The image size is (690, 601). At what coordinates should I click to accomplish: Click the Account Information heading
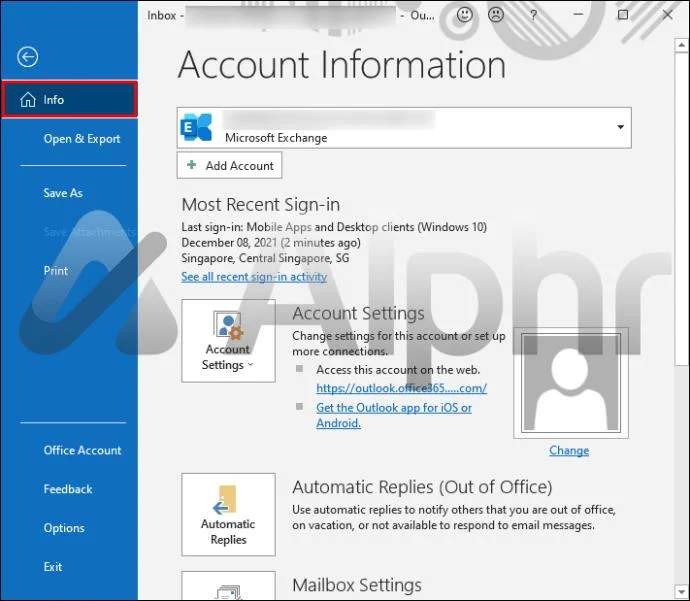click(x=341, y=65)
